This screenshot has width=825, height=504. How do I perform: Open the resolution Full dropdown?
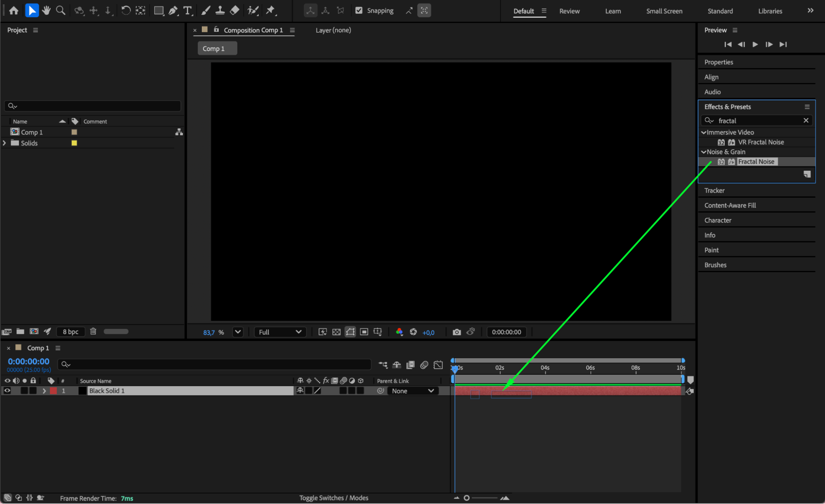(x=280, y=332)
